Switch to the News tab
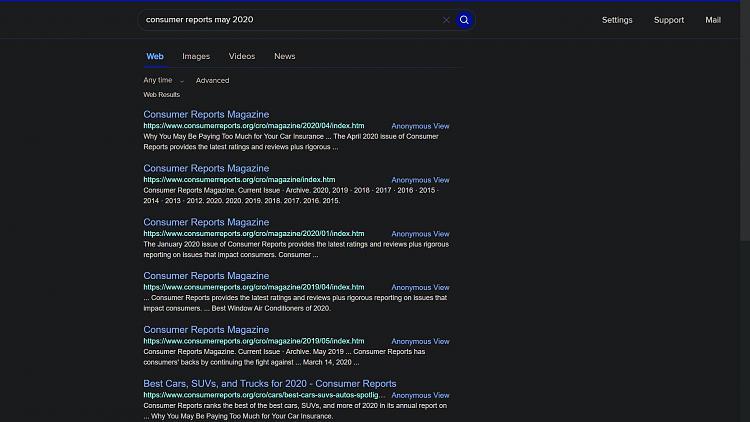 click(x=285, y=56)
